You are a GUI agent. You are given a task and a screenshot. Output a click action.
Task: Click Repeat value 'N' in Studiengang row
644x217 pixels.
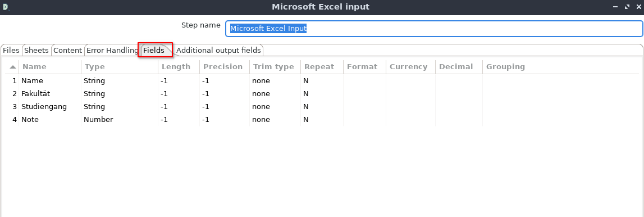click(322, 107)
